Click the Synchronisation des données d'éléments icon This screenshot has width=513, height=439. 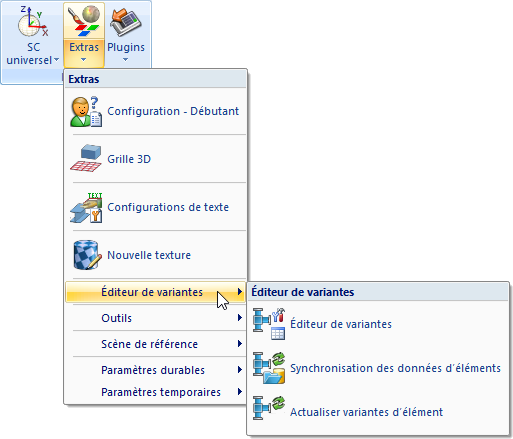(269, 368)
